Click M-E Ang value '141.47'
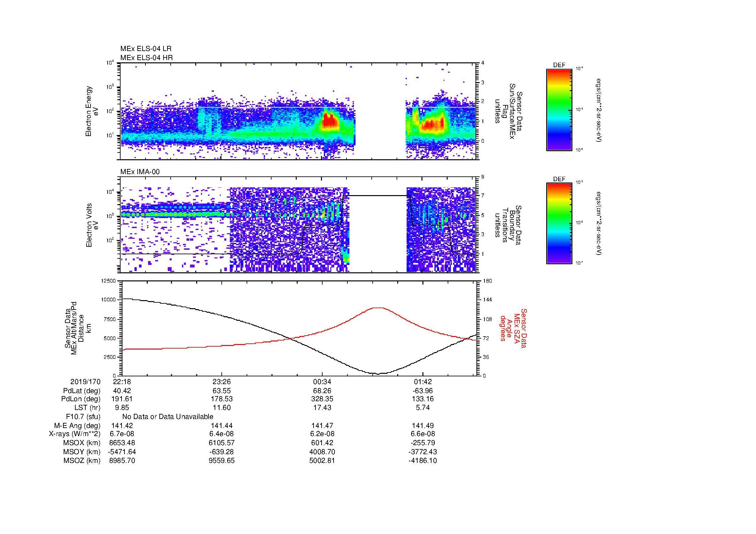The width and height of the screenshot is (756, 534). point(322,425)
